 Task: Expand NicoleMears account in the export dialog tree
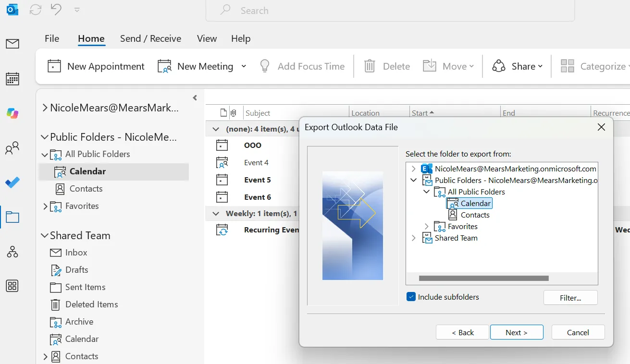pyautogui.click(x=414, y=169)
